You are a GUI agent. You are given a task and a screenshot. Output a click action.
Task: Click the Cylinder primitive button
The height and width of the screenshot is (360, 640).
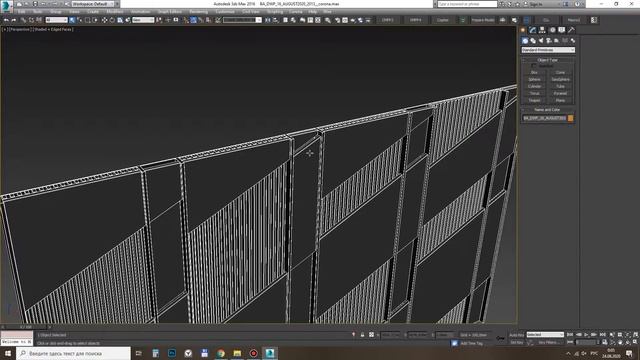point(534,87)
